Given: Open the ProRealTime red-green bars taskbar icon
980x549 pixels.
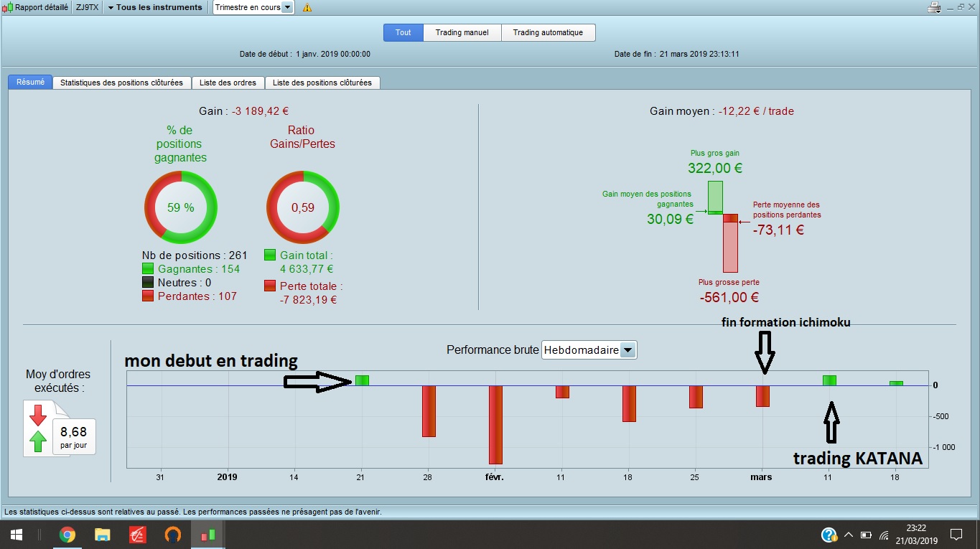Looking at the screenshot, I should pyautogui.click(x=208, y=535).
